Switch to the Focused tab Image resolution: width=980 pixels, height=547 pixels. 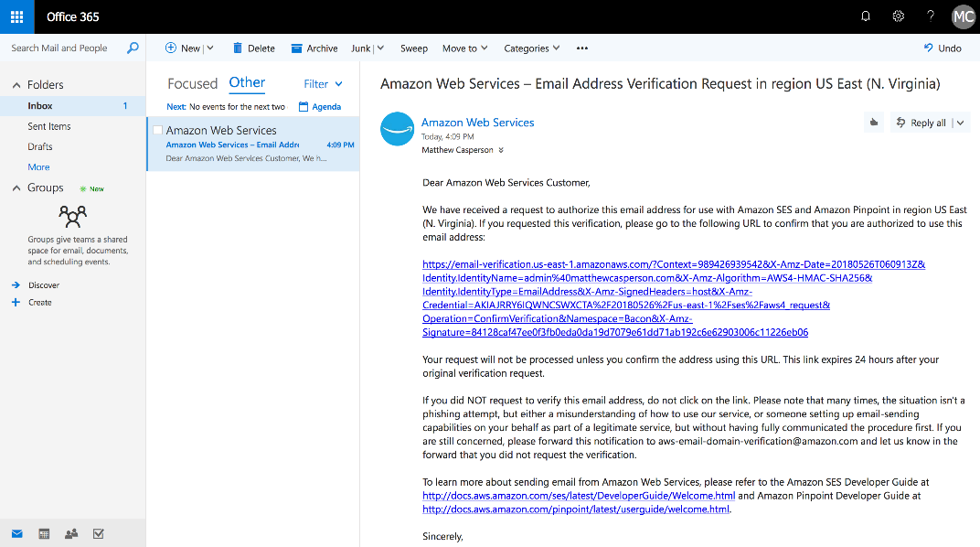[x=192, y=84]
